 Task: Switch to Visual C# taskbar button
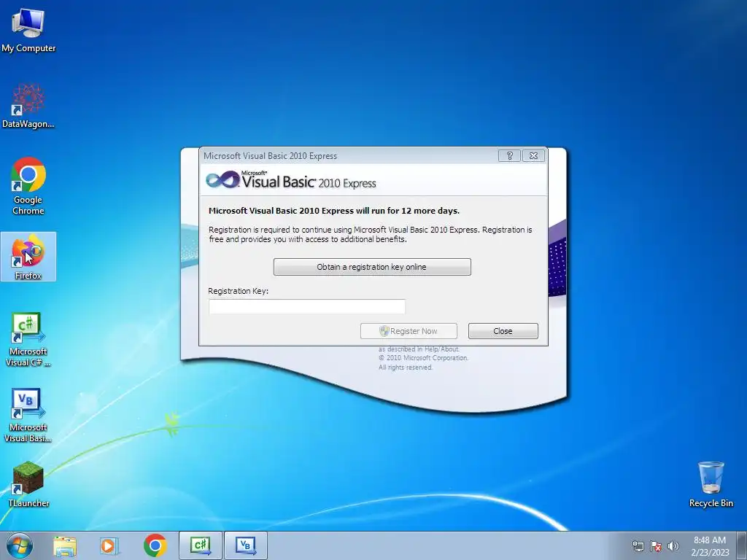pos(201,545)
